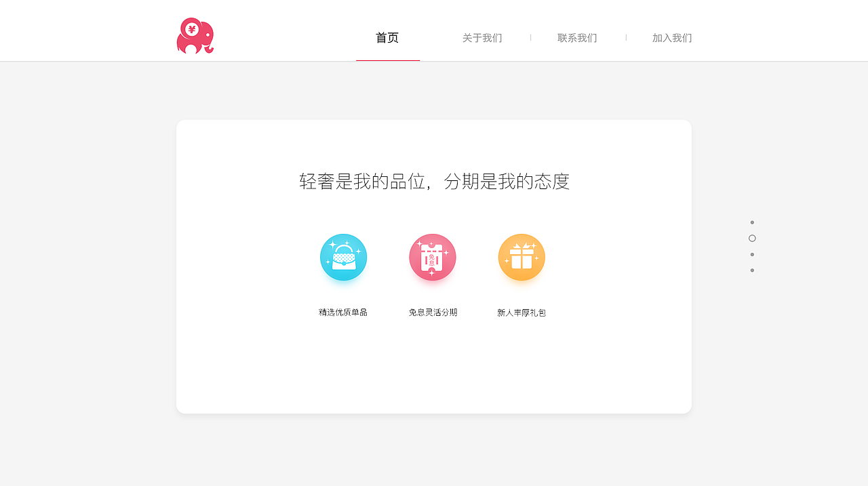Switch to the 首页 tab
868x486 pixels.
pyautogui.click(x=387, y=38)
